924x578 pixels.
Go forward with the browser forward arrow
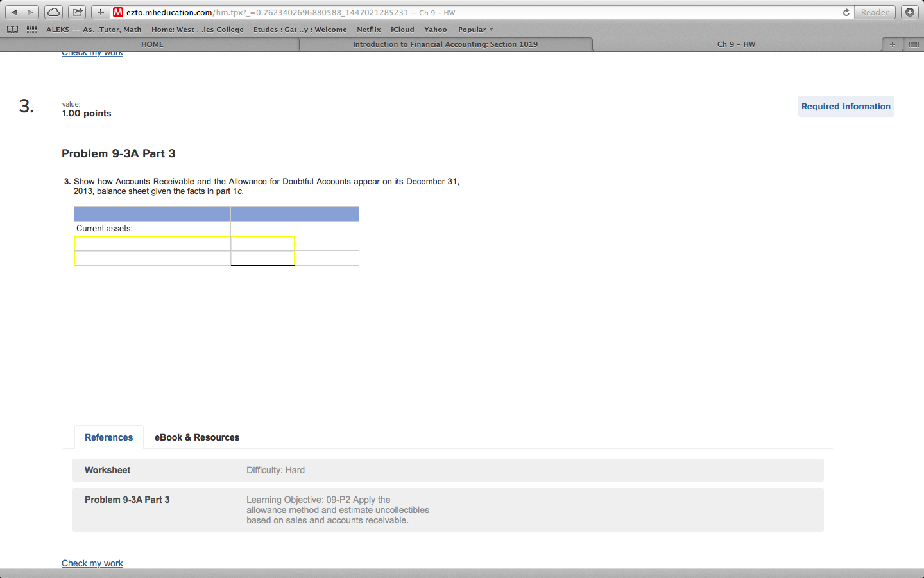(30, 12)
